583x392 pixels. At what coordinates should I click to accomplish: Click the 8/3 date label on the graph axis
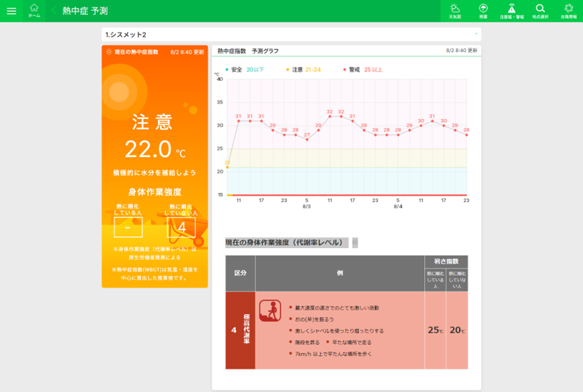[307, 206]
